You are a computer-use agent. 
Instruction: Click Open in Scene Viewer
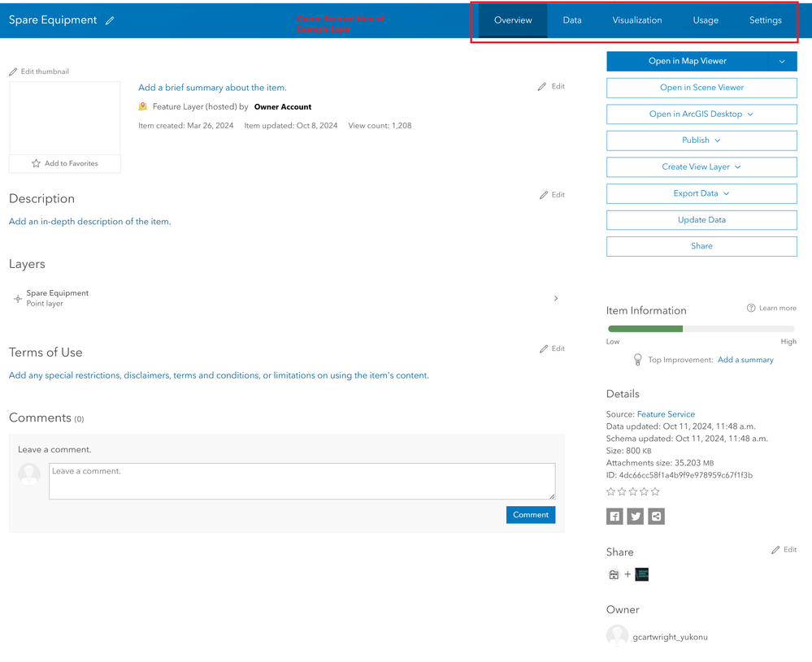[701, 88]
